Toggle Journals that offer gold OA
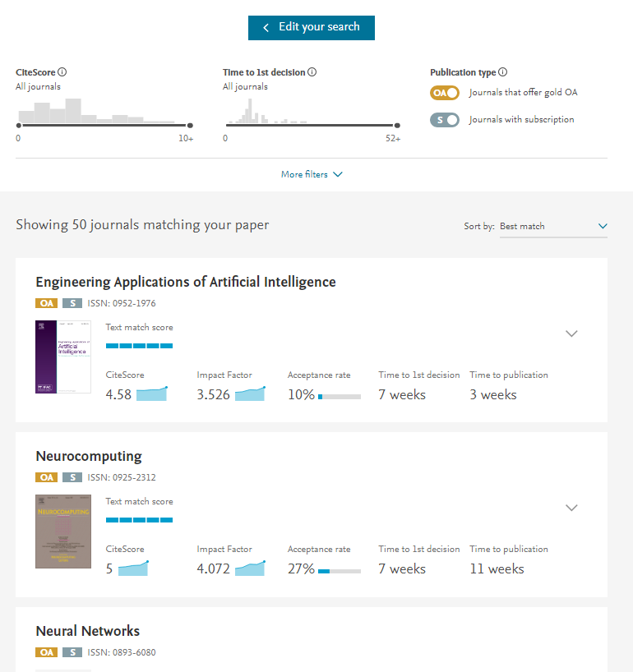Screen dimensions: 633x672 [x=445, y=93]
